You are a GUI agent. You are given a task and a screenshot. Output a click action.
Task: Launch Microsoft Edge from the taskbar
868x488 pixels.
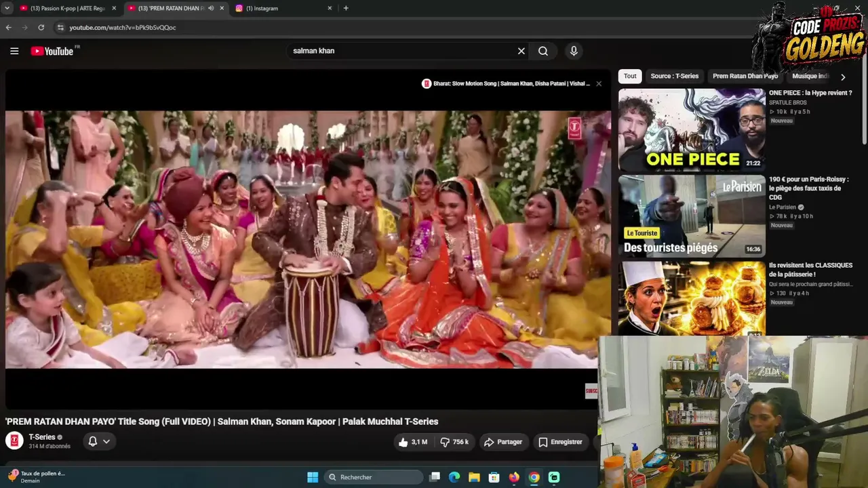point(454,477)
